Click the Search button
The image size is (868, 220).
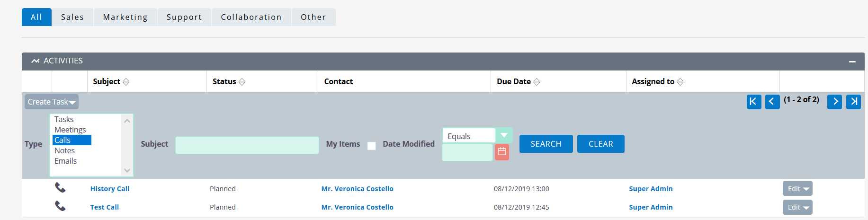click(546, 144)
